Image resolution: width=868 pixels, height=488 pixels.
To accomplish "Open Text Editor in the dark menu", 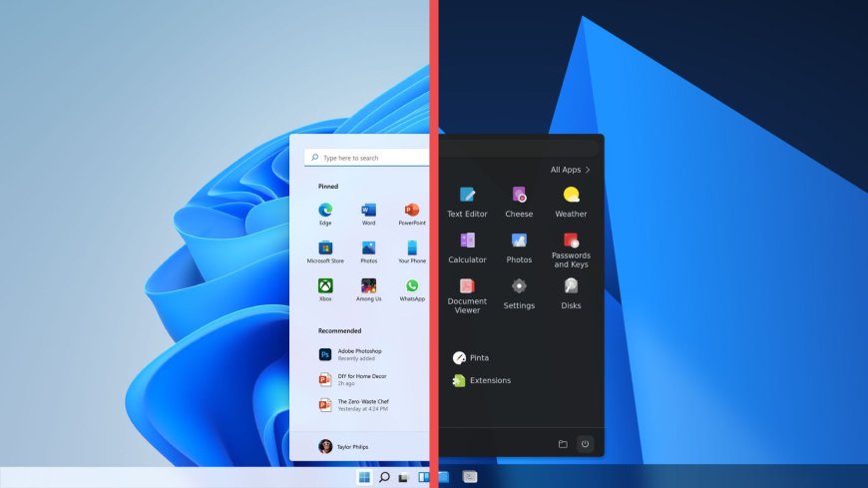I will (x=467, y=203).
